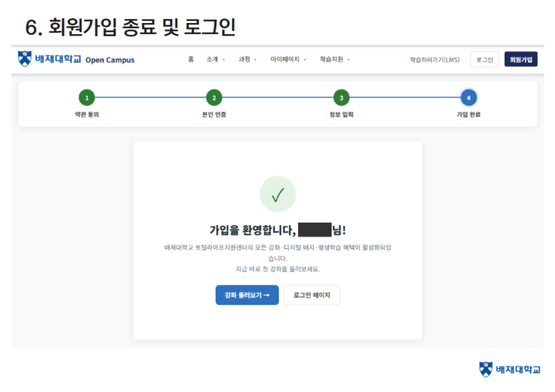The height and width of the screenshot is (392, 555).
Task: Click the 약관 동의 step label
Action: pos(87,115)
